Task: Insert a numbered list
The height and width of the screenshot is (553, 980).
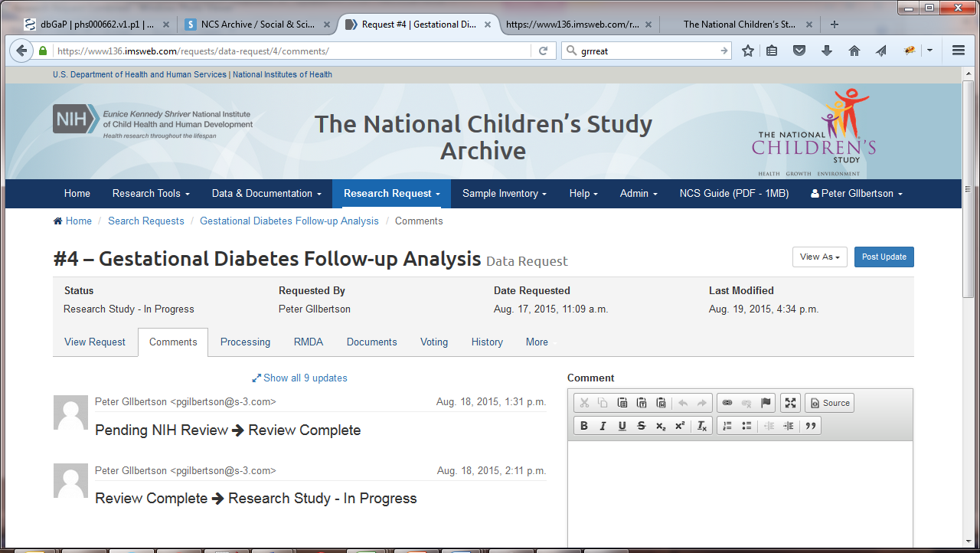Action: click(x=727, y=426)
